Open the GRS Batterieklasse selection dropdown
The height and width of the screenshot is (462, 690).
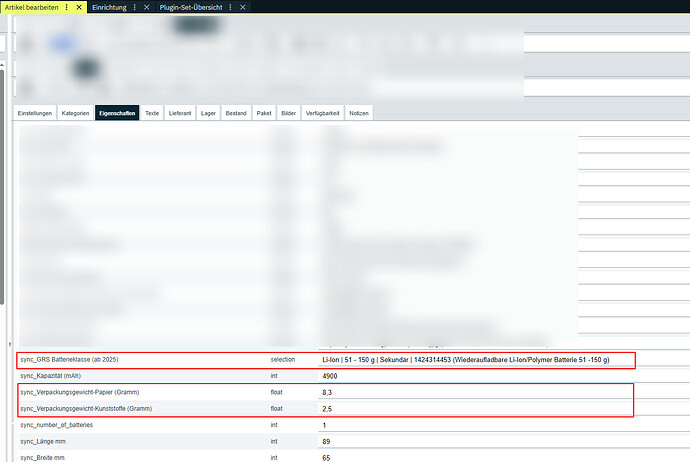point(476,359)
